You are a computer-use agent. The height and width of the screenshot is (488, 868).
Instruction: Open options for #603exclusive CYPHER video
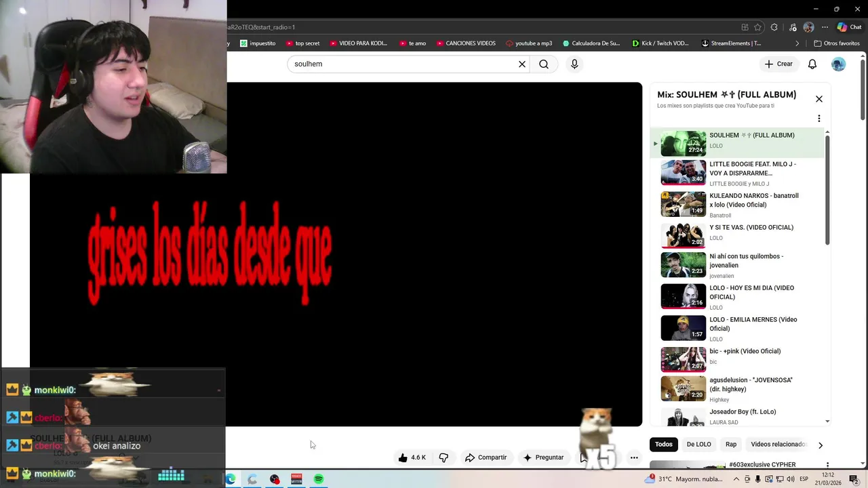tap(827, 466)
